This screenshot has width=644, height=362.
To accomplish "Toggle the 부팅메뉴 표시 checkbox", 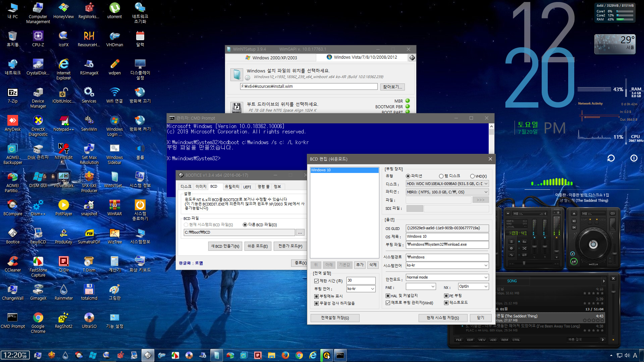I will click(x=316, y=296).
